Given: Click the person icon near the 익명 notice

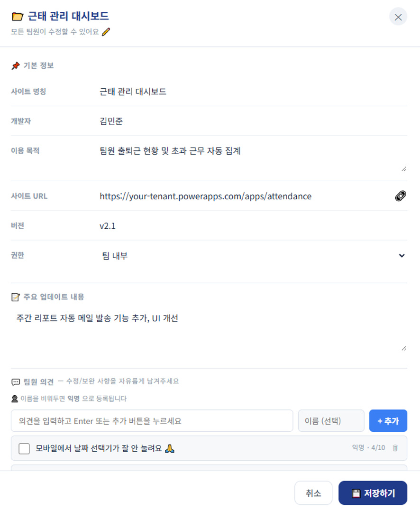Looking at the screenshot, I should point(15,399).
